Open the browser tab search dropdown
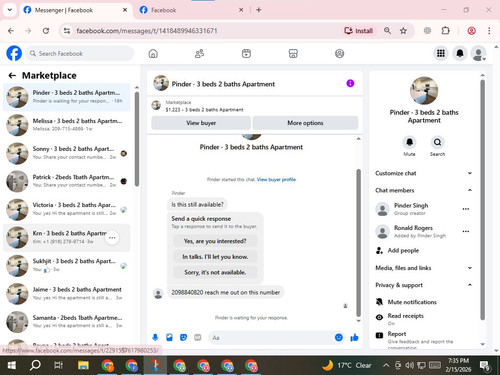The image size is (500, 375). (x=10, y=10)
